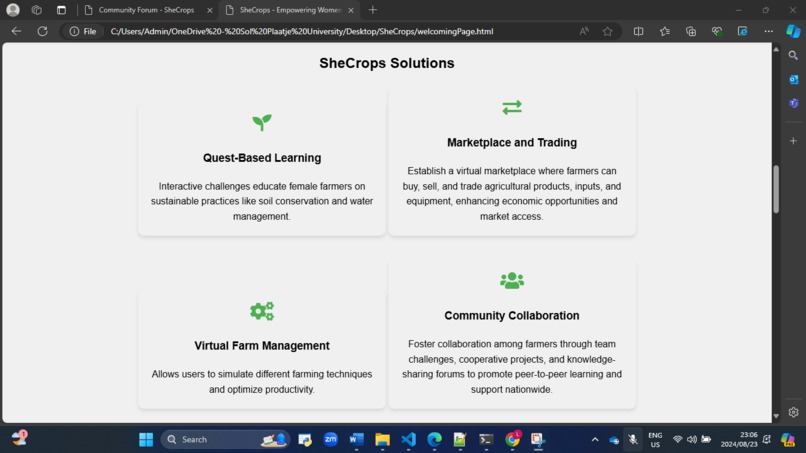Open the browser profile avatar
The image size is (806, 453).
(x=13, y=10)
